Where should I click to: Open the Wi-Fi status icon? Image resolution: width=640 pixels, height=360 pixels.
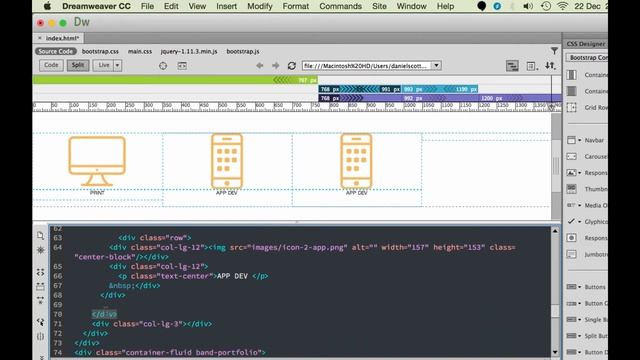(562, 6)
